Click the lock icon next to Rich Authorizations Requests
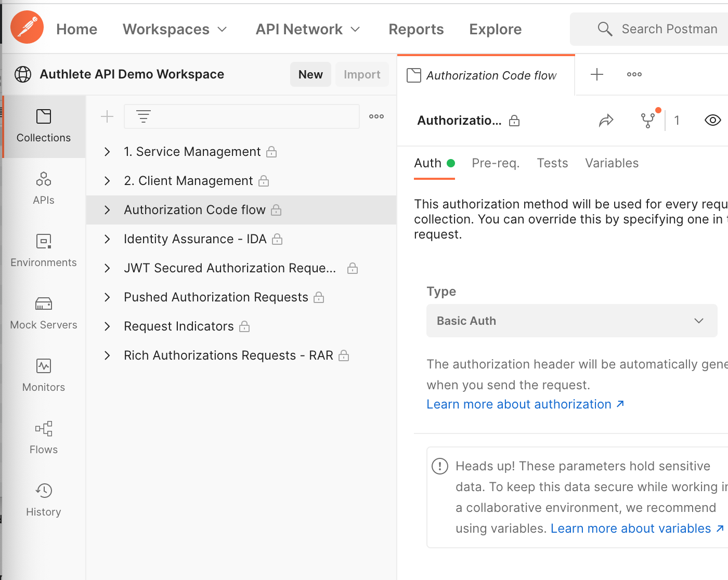The image size is (728, 580). [x=344, y=355]
